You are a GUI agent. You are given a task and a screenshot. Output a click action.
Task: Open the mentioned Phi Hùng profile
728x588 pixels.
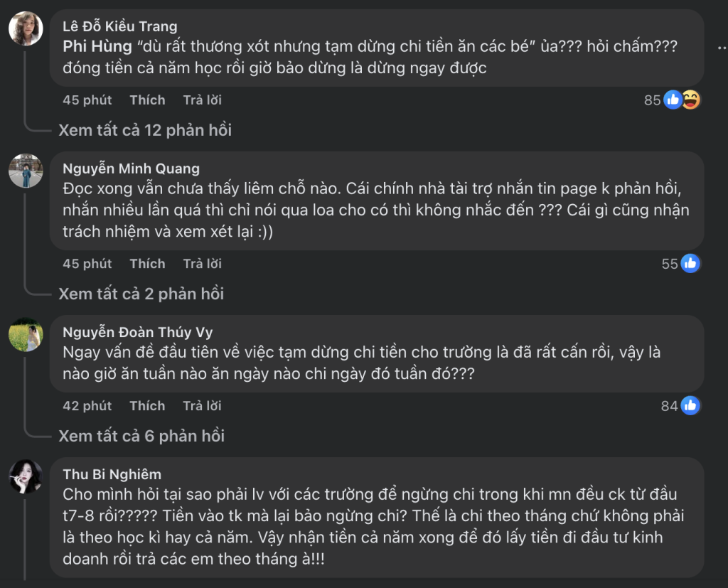(97, 48)
